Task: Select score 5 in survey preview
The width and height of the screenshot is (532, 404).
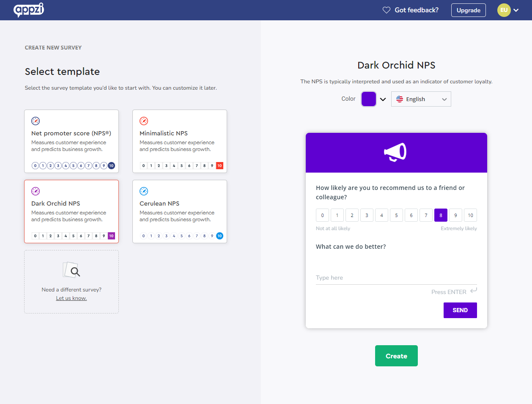Action: (x=396, y=215)
